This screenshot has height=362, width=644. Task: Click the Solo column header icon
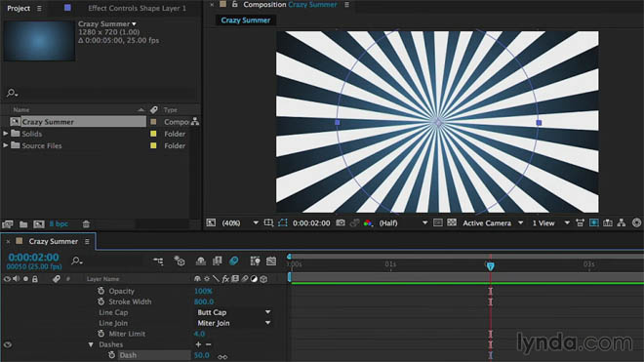26,279
